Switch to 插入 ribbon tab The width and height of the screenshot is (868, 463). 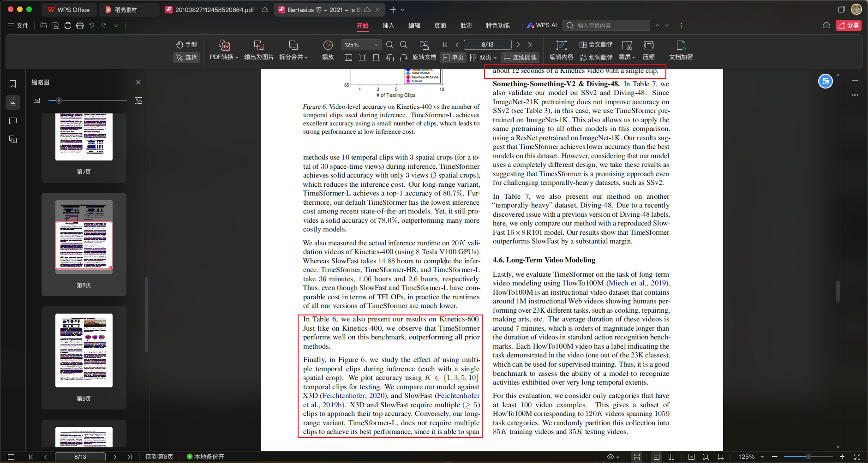[x=389, y=25]
